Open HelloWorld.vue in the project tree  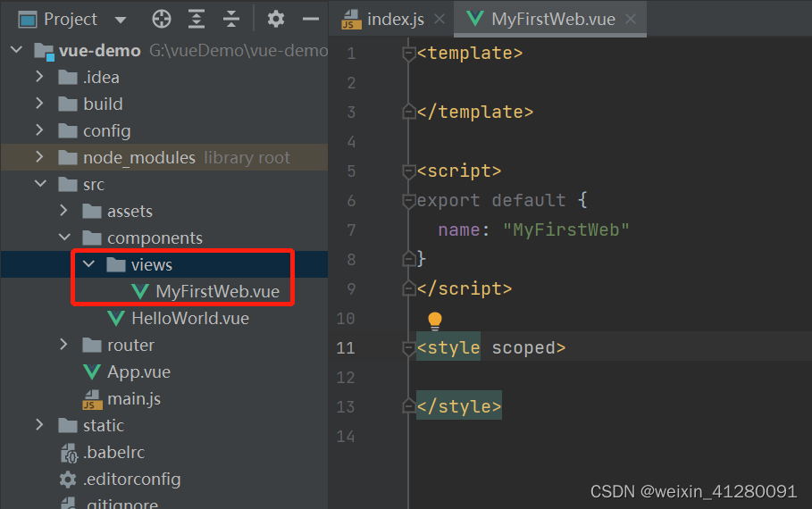[190, 319]
